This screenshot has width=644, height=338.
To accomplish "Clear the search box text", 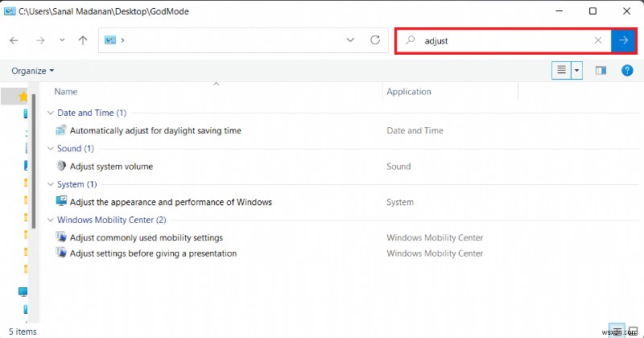I will click(x=597, y=40).
